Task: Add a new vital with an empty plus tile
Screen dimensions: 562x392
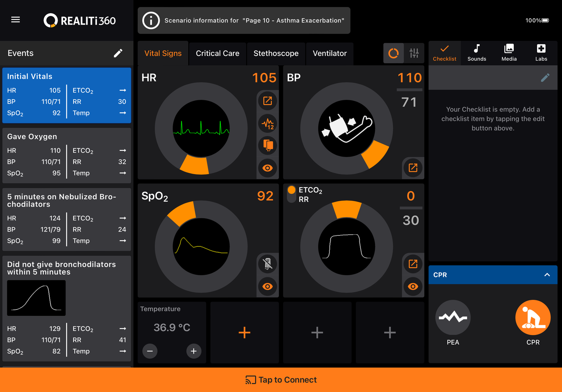Action: click(x=244, y=332)
